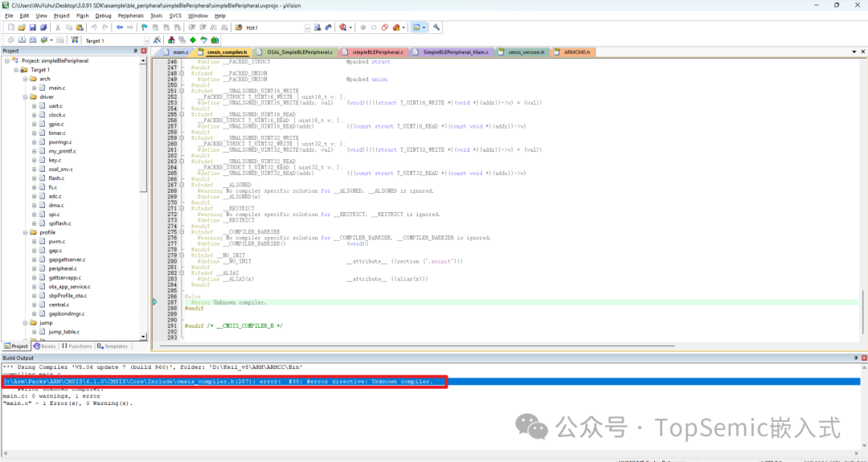Click the Build target icon

(x=22, y=40)
